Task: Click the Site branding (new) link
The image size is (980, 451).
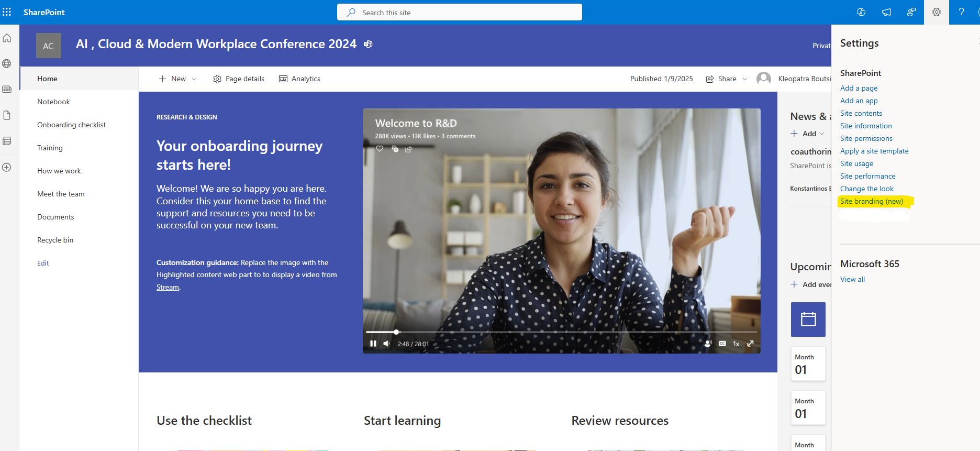Action: tap(871, 201)
